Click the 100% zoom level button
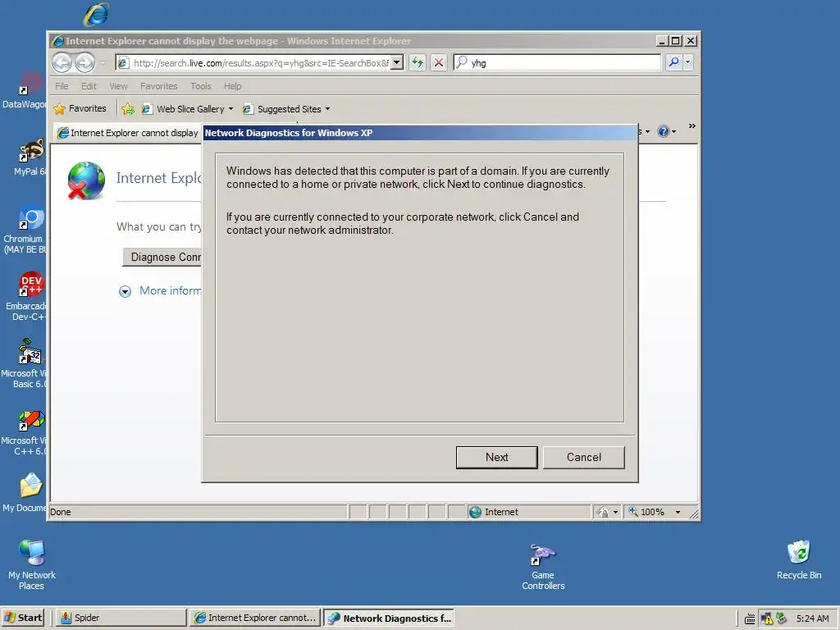 [646, 512]
